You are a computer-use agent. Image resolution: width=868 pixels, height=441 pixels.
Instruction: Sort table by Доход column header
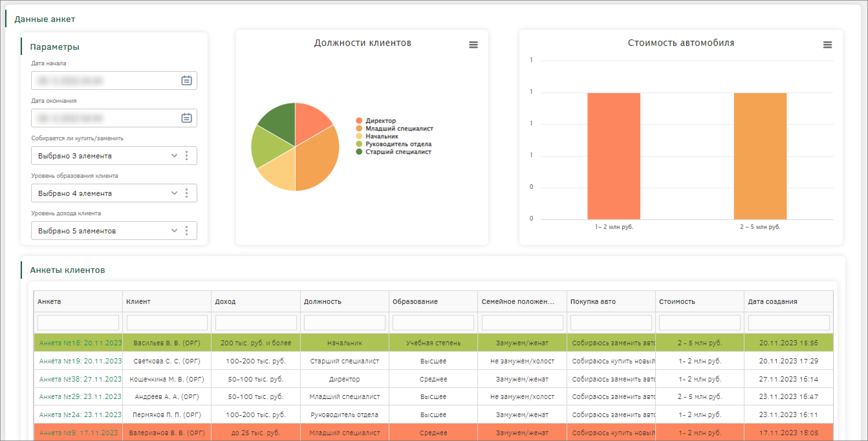[x=225, y=302]
